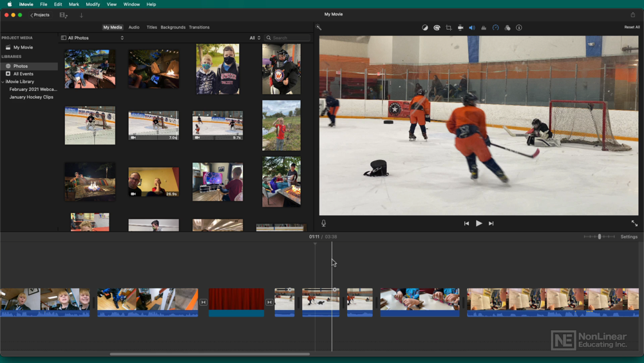Click the 01:11 current timecode
This screenshot has height=363, width=644.
(x=314, y=237)
